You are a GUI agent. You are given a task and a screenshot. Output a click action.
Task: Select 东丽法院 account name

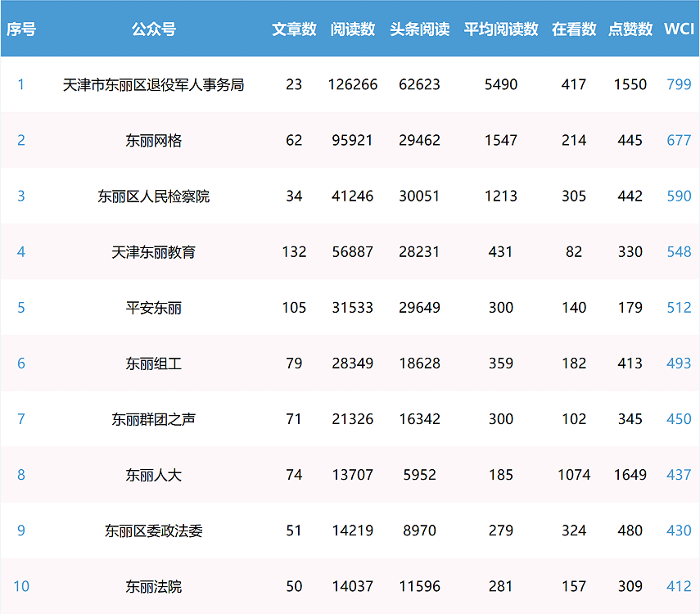pyautogui.click(x=154, y=587)
